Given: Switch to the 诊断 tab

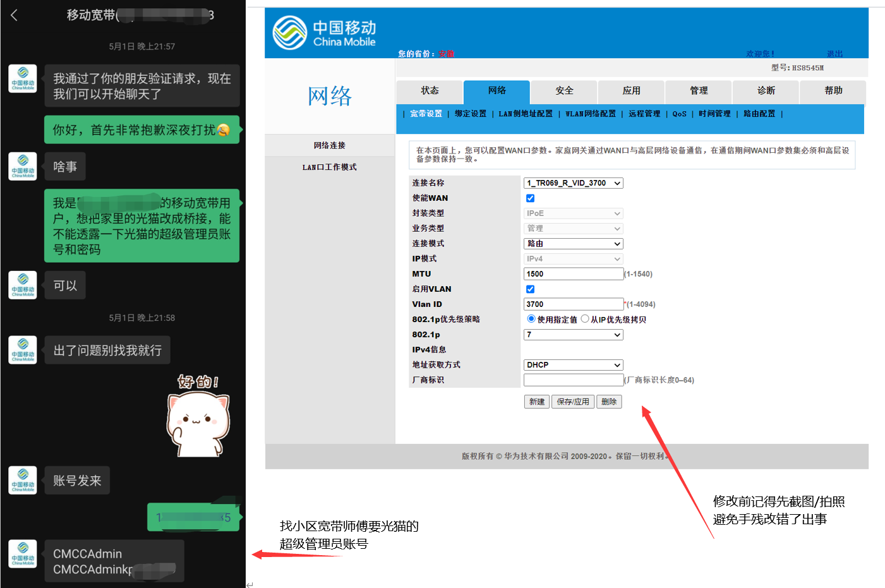Looking at the screenshot, I should coord(766,91).
